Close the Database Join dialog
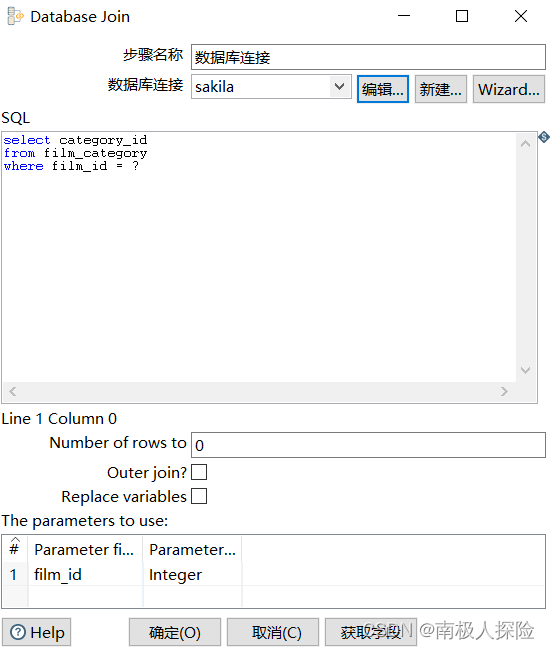 tap(521, 16)
